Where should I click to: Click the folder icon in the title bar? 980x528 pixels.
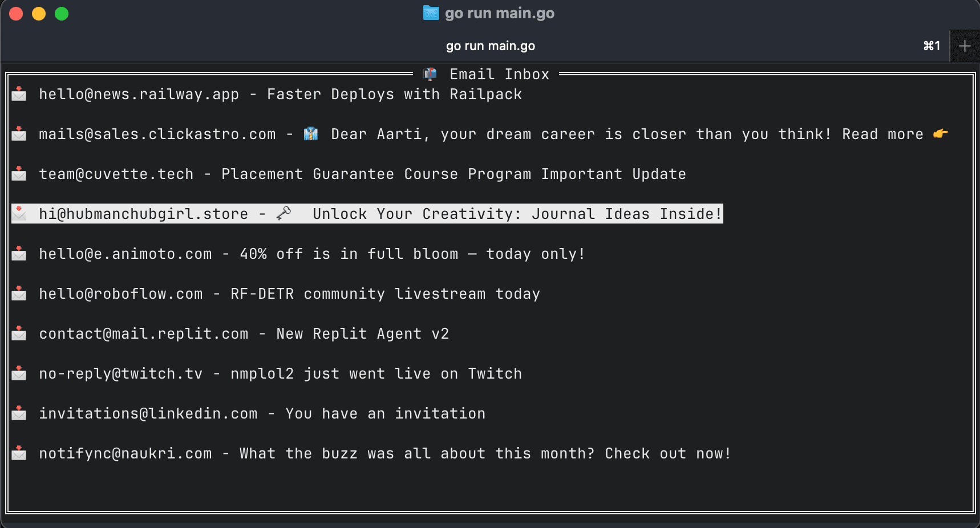[x=431, y=13]
